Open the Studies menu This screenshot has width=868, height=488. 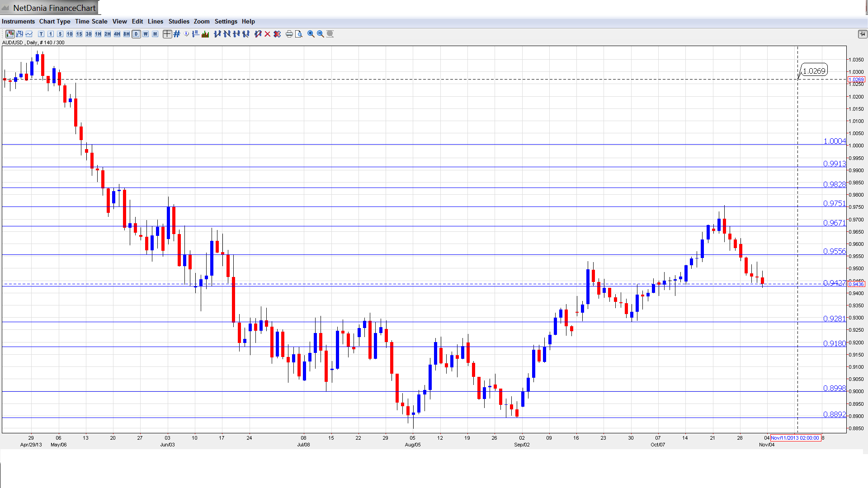pos(179,21)
